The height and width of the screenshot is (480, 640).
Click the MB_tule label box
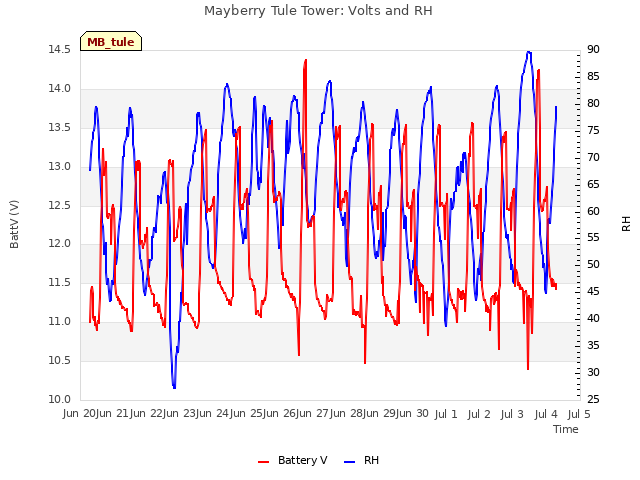(111, 41)
